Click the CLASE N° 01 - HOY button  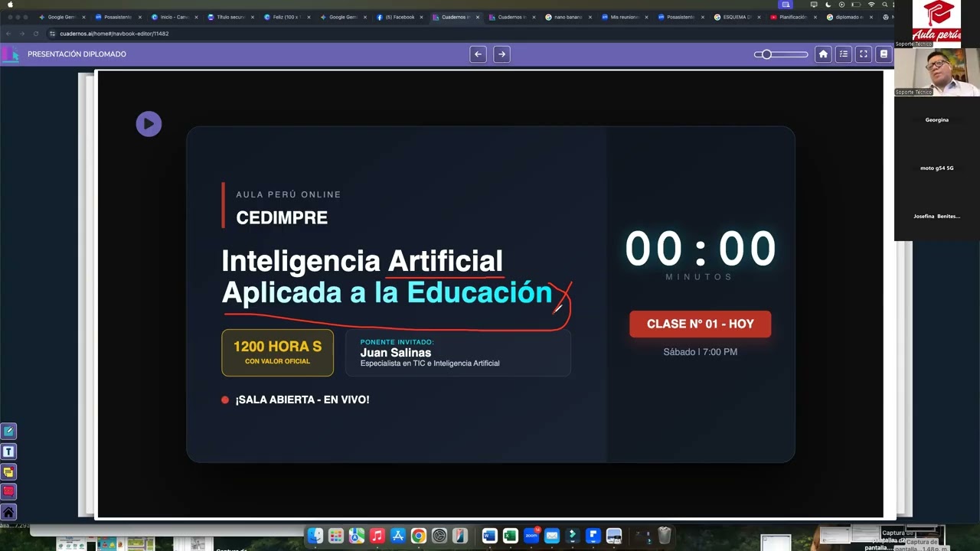[700, 324]
